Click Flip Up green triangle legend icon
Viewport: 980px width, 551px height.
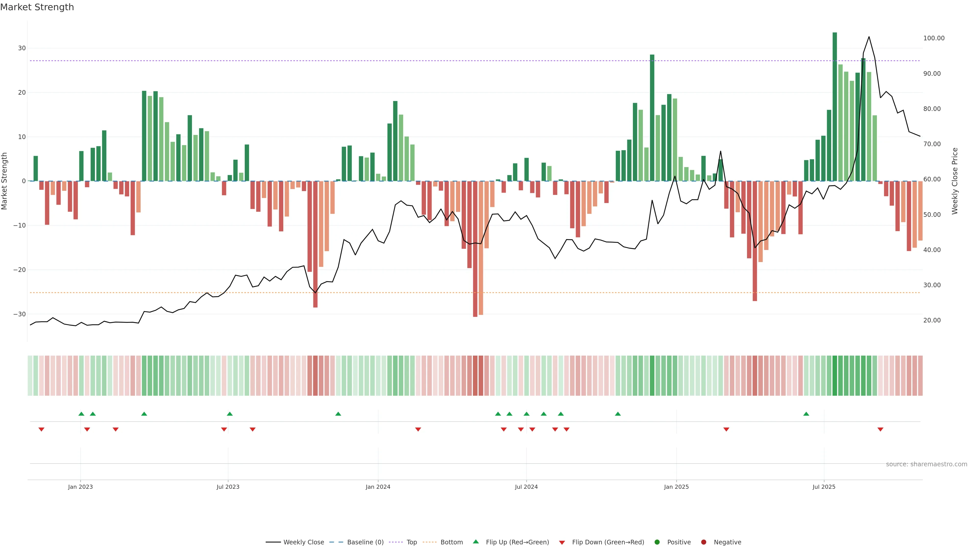point(475,542)
